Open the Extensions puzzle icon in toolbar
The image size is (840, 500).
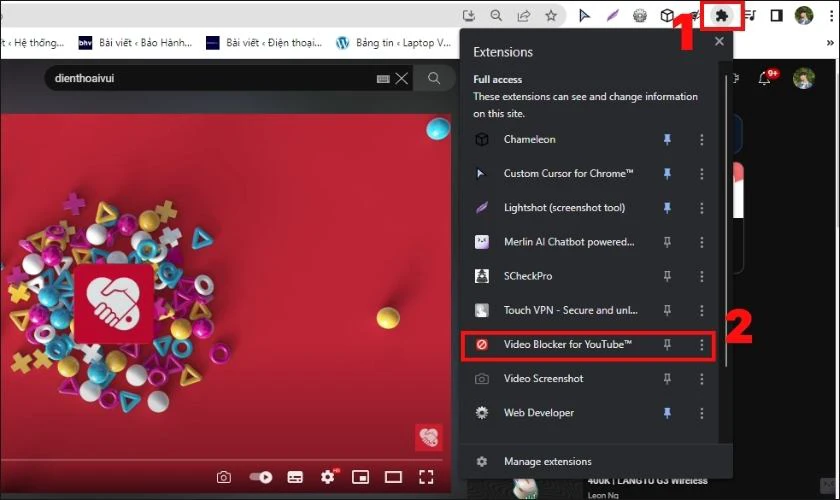[x=720, y=16]
